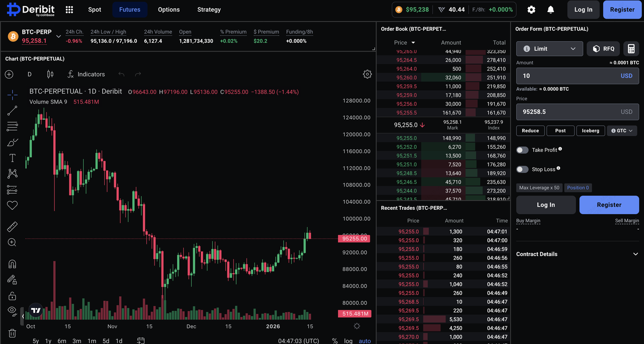The width and height of the screenshot is (644, 344).
Task: Toggle log scale on chart
Action: (348, 341)
